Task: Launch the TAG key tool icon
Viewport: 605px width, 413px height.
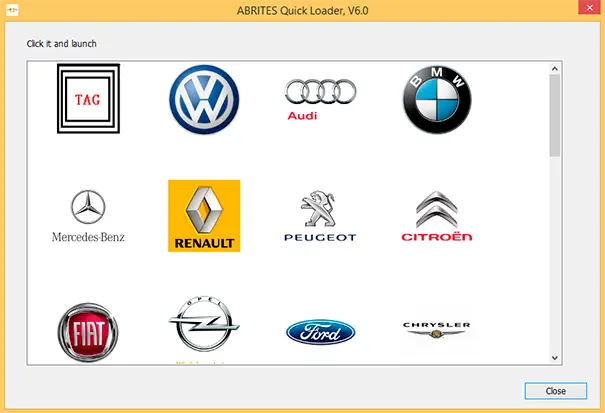Action: click(x=88, y=99)
